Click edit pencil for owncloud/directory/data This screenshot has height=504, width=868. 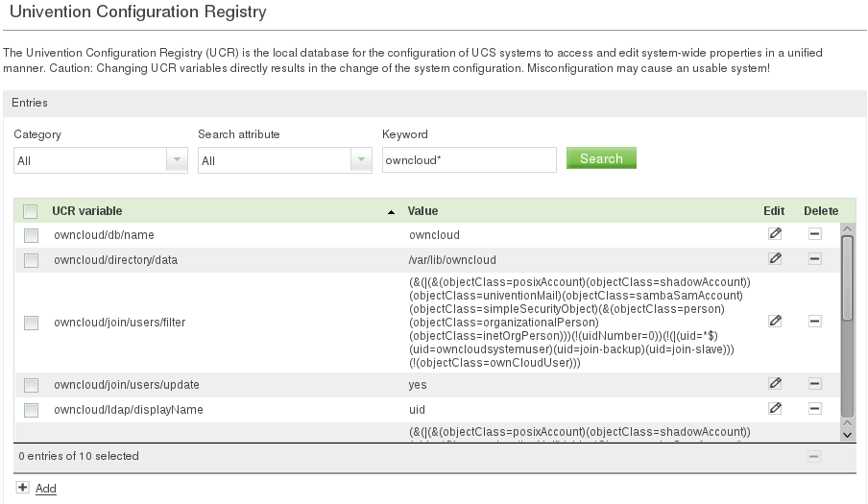tap(774, 258)
